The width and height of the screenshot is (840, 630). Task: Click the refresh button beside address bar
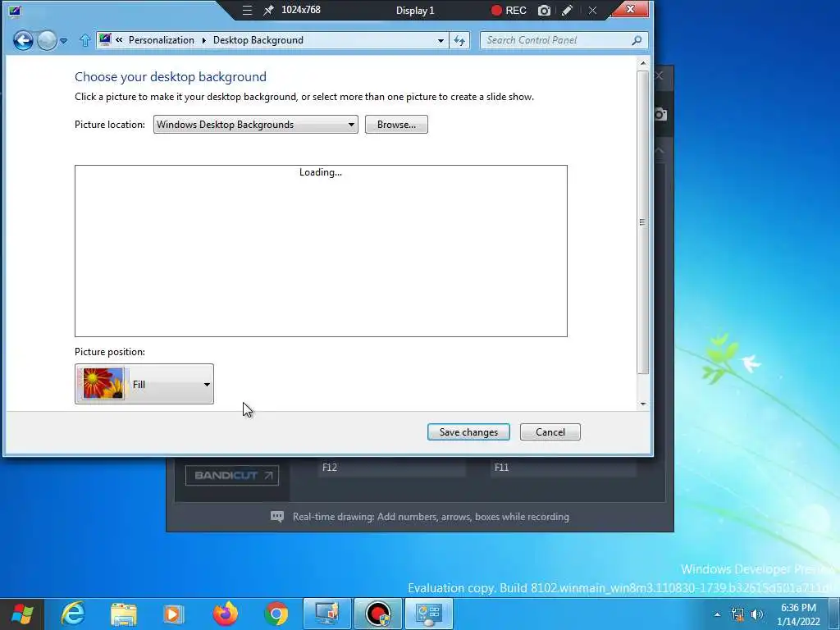(459, 40)
